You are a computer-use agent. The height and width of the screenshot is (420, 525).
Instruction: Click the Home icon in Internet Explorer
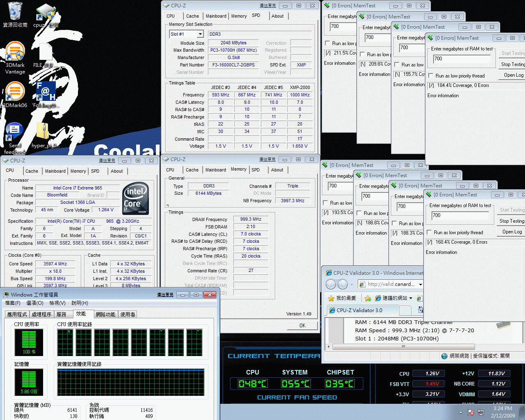click(420, 310)
